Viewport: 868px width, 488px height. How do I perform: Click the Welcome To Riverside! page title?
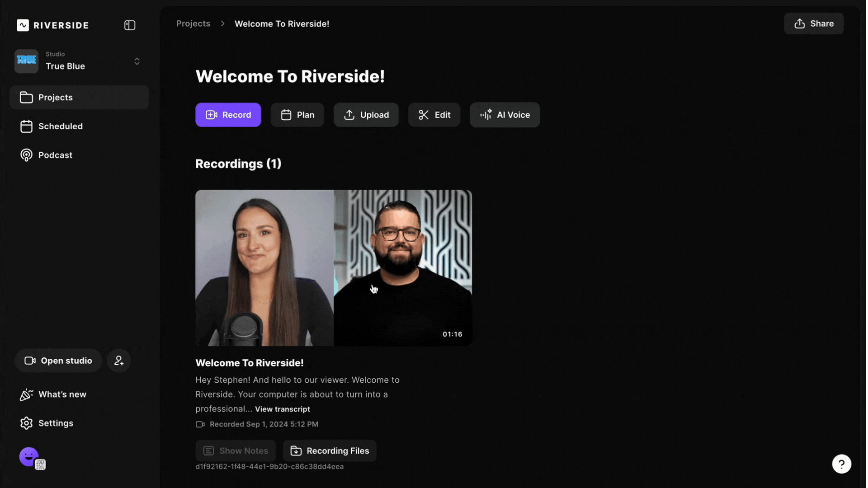tap(290, 76)
